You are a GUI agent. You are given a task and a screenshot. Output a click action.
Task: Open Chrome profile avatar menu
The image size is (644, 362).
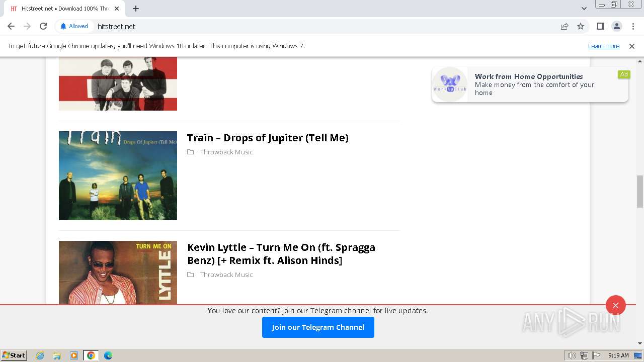(616, 26)
